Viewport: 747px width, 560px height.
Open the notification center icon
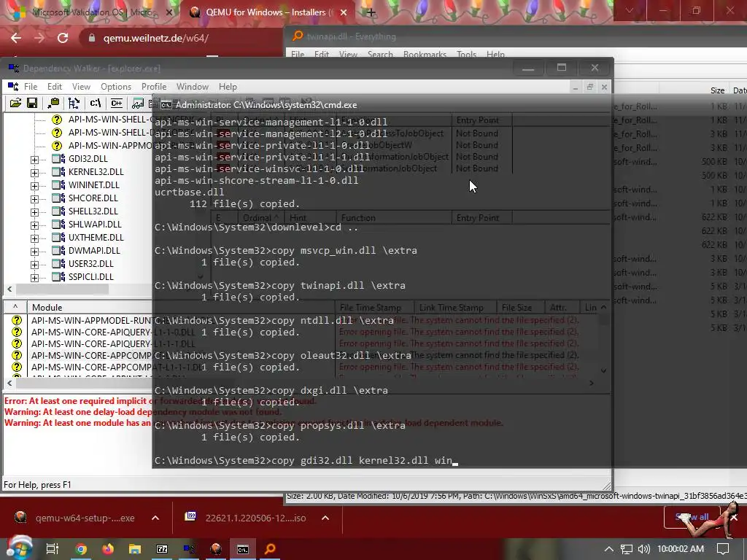tap(723, 549)
